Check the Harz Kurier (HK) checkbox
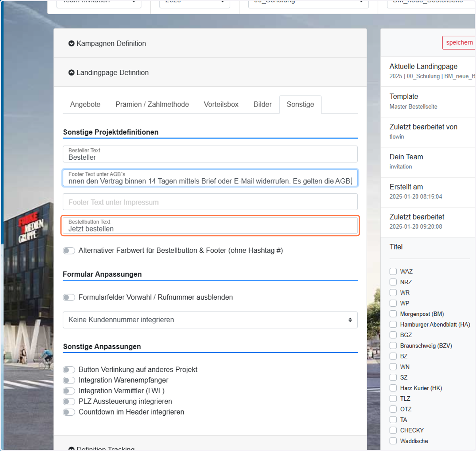The image size is (476, 451). [x=393, y=388]
